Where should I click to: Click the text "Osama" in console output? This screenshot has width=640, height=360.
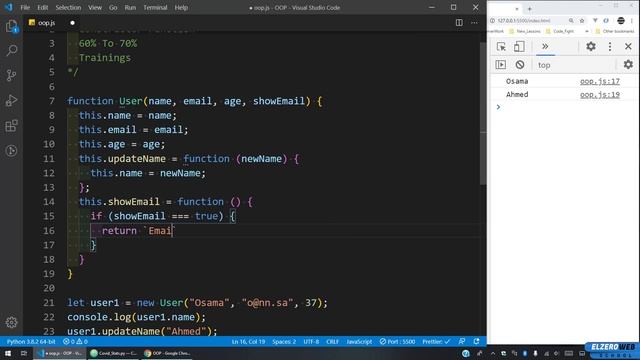pos(517,81)
